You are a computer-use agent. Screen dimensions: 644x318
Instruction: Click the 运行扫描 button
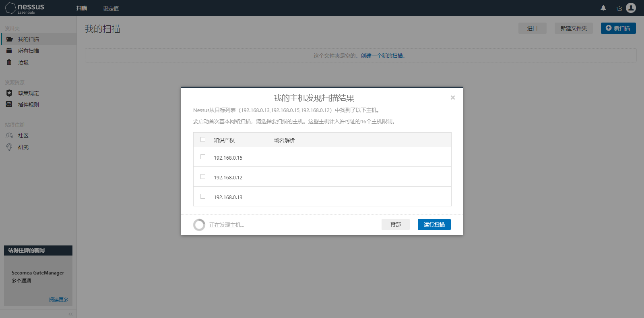[434, 224]
